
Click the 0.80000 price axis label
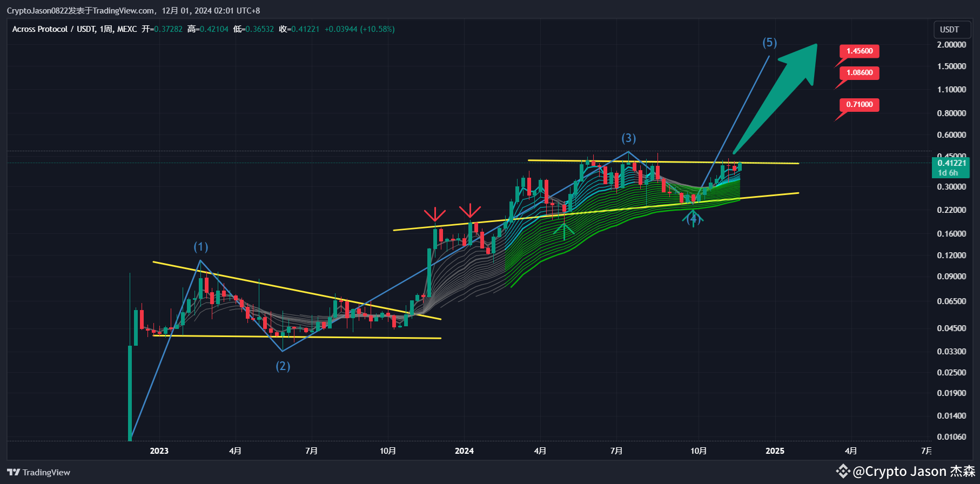click(951, 113)
